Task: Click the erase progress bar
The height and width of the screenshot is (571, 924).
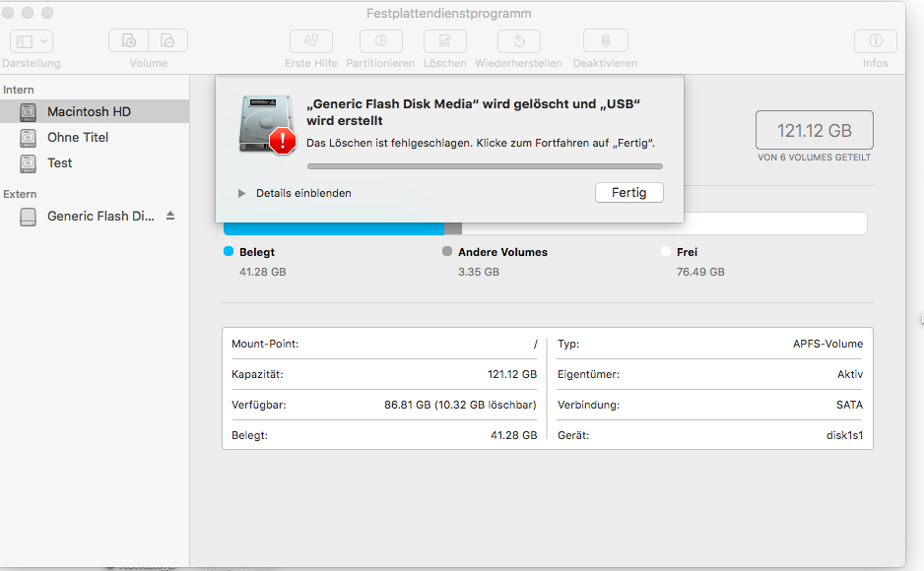Action: pyautogui.click(x=485, y=166)
